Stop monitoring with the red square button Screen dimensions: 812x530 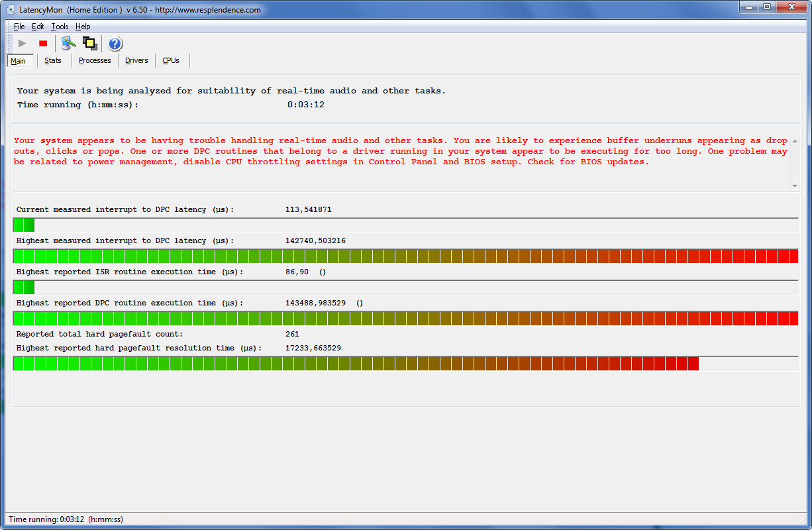coord(43,44)
